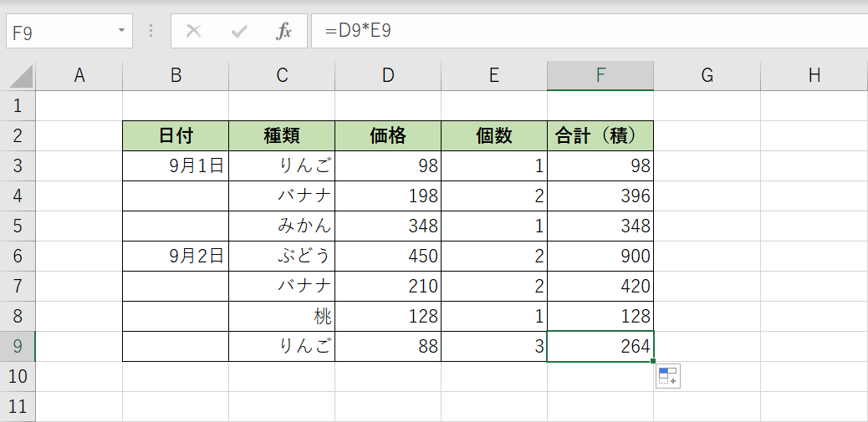This screenshot has height=422, width=868.
Task: Click the formula bar showing =D9*E9
Action: click(590, 31)
